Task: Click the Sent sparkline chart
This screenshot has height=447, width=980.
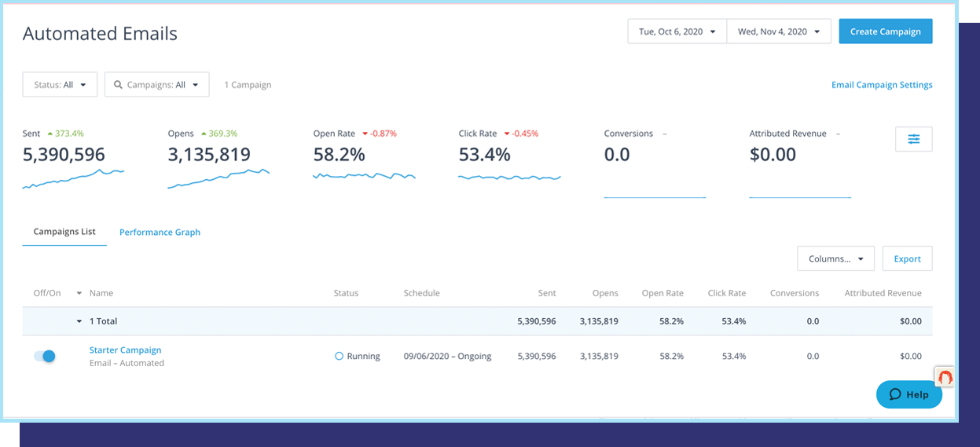Action: pos(73,180)
